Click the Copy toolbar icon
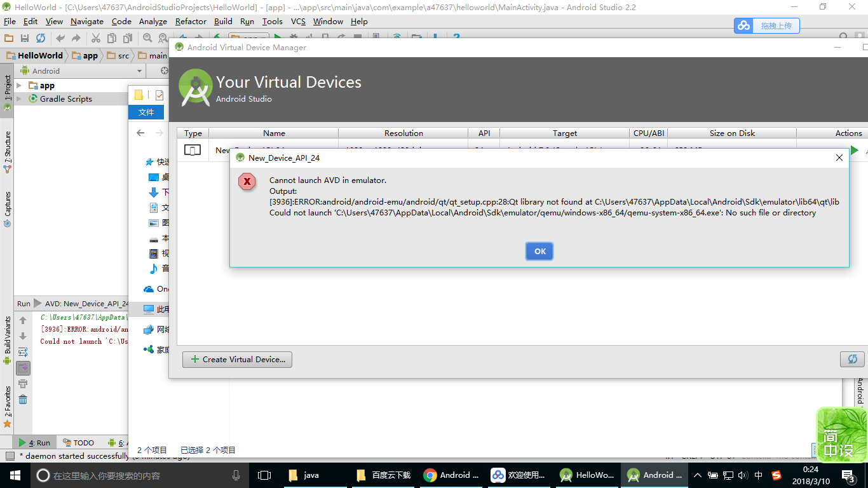 tap(111, 39)
